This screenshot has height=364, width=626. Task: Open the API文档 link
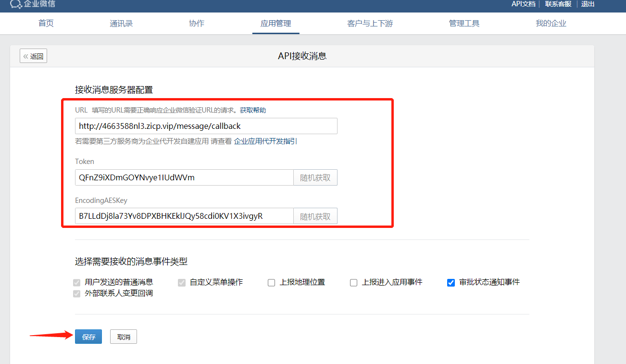click(523, 4)
